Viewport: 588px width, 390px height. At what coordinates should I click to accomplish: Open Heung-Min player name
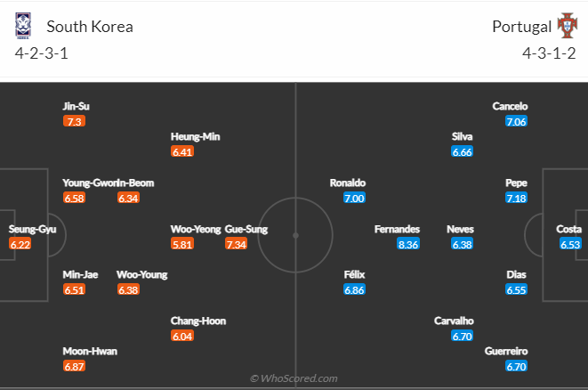pos(196,136)
